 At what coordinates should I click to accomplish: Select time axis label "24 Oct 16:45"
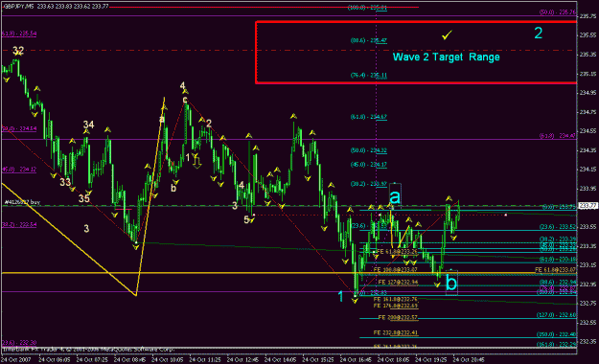pos(356,360)
